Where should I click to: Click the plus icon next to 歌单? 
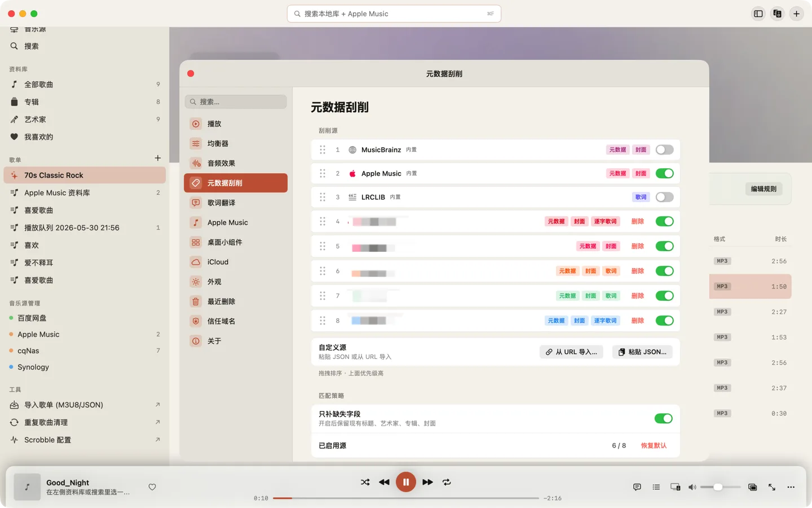[x=158, y=158]
